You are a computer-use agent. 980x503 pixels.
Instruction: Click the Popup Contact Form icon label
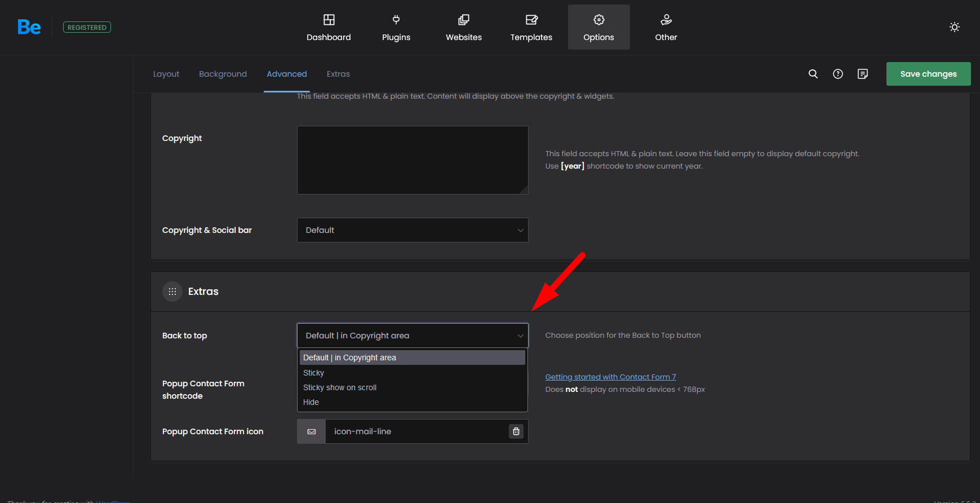212,431
